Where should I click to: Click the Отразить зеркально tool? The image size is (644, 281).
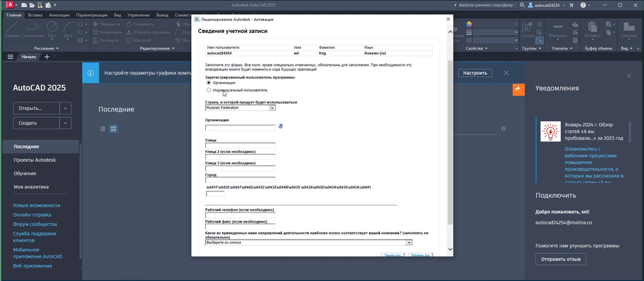pyautogui.click(x=148, y=32)
